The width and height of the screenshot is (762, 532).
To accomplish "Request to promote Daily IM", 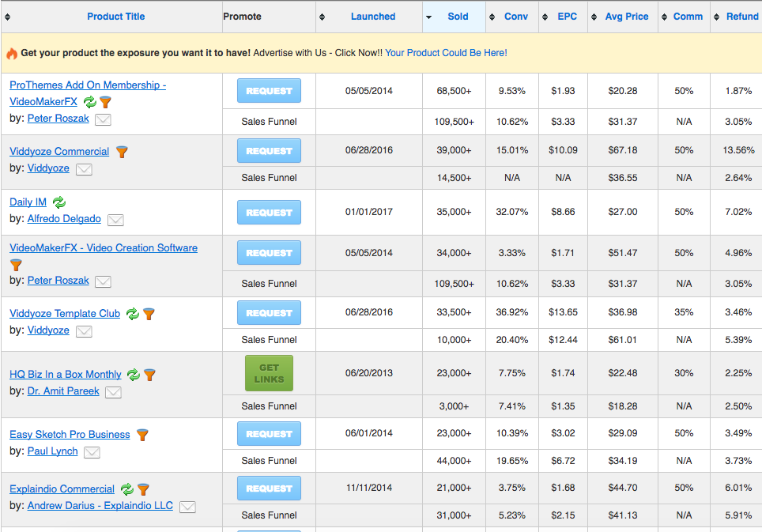I will click(270, 213).
